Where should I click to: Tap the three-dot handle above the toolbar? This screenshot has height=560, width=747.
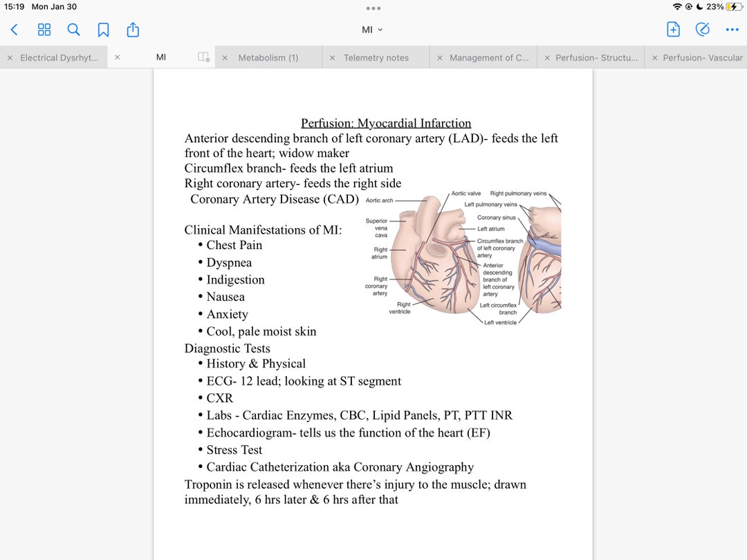tap(373, 8)
